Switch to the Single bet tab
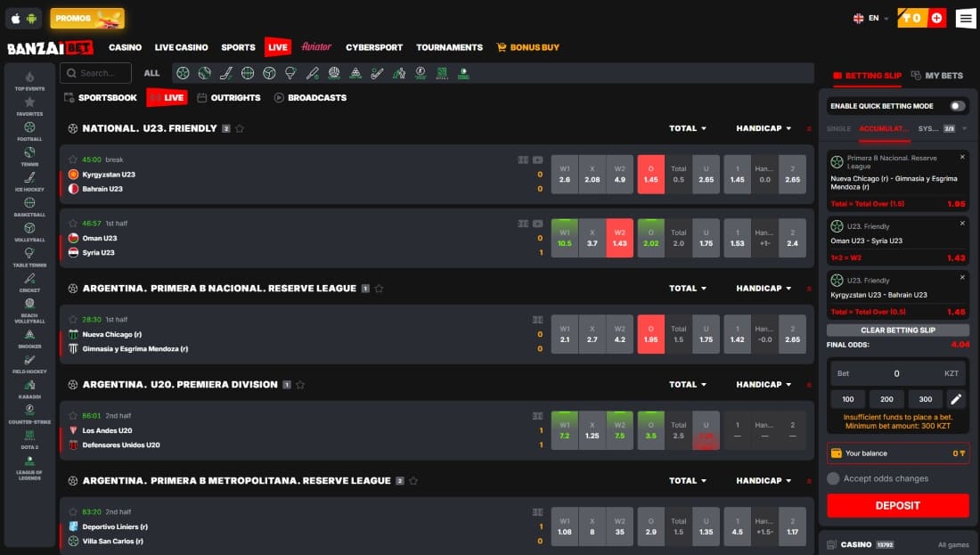 click(838, 129)
